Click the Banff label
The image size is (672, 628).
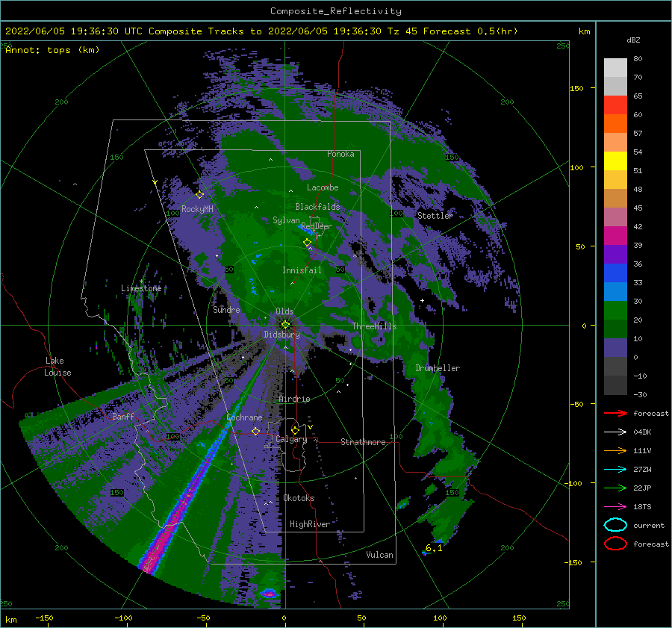pos(123,416)
